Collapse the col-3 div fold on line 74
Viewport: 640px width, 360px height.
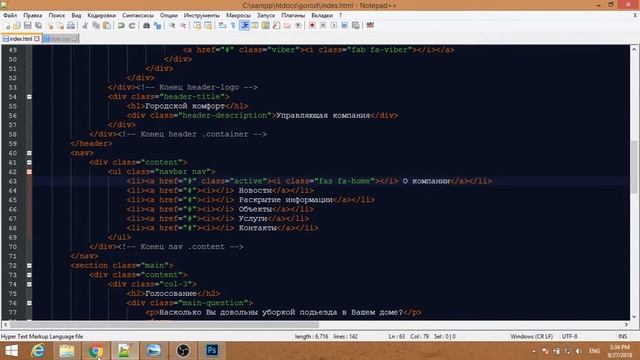[29, 284]
